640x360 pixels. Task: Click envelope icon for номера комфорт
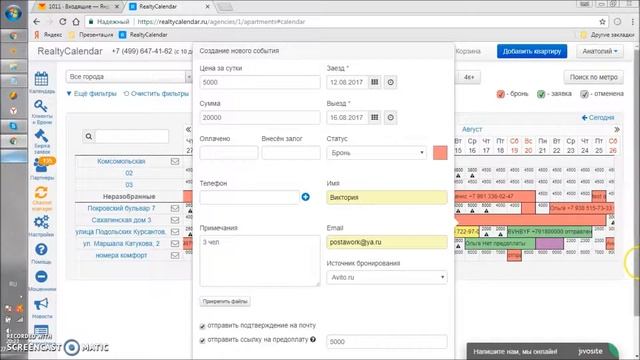pyautogui.click(x=175, y=256)
